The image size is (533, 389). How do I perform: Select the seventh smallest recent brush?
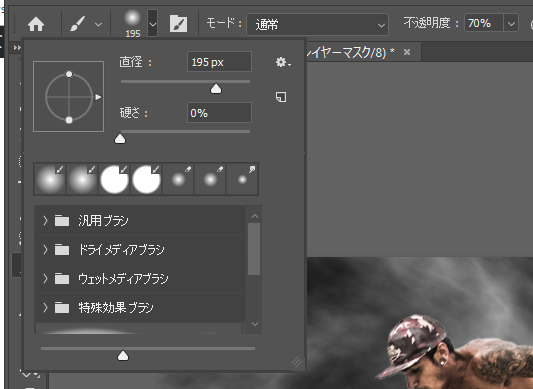(x=242, y=179)
